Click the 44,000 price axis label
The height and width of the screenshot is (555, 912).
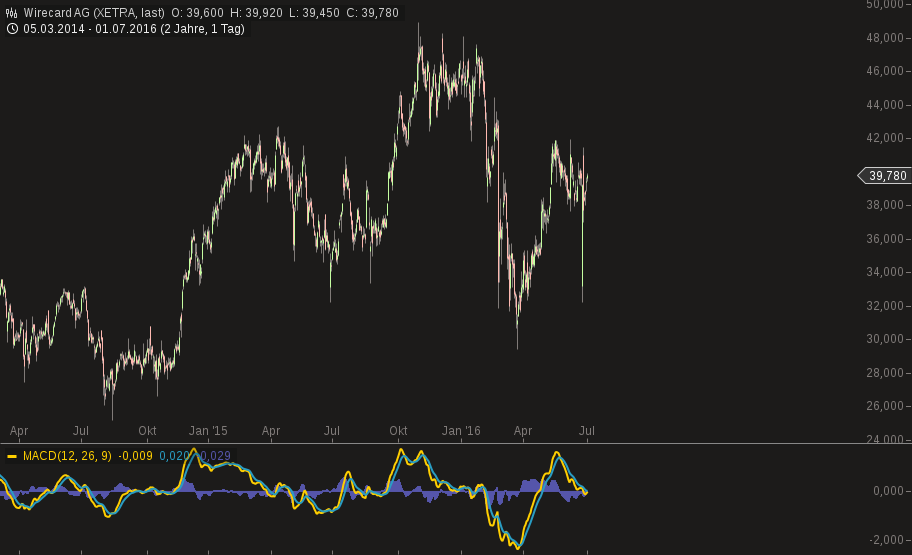click(x=885, y=105)
